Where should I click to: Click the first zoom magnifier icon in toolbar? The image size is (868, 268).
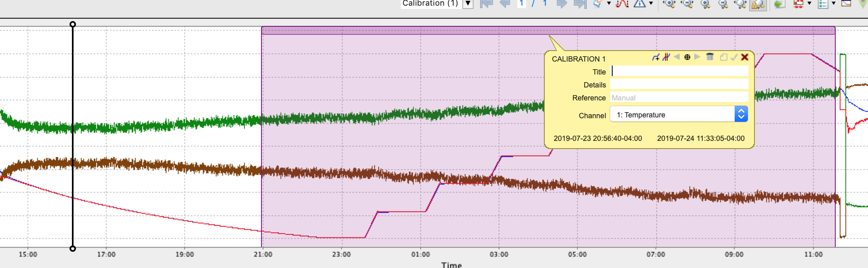click(x=669, y=4)
